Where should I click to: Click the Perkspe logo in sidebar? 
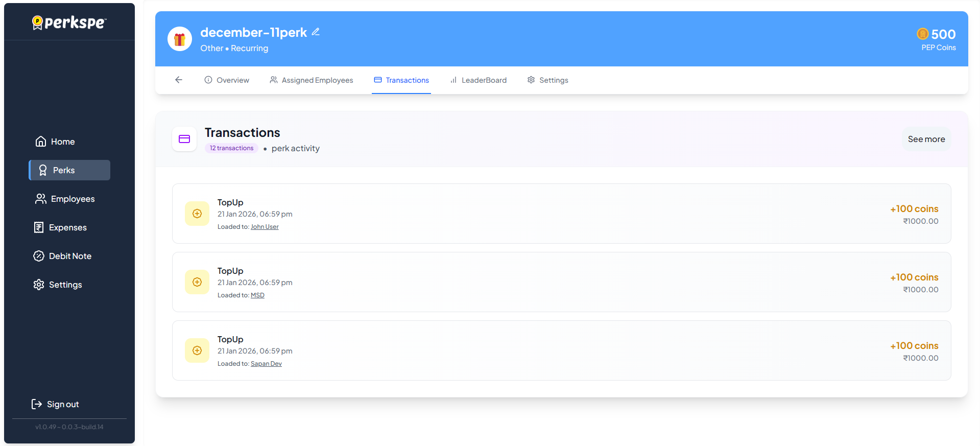point(69,22)
